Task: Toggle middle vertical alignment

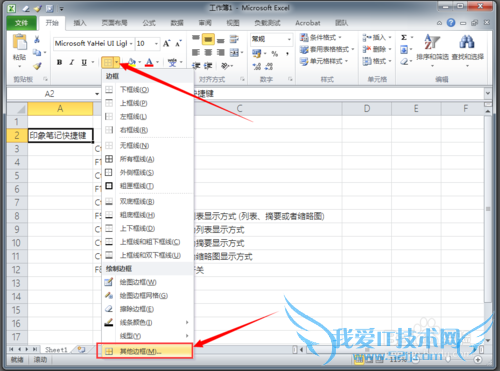Action: (x=208, y=40)
